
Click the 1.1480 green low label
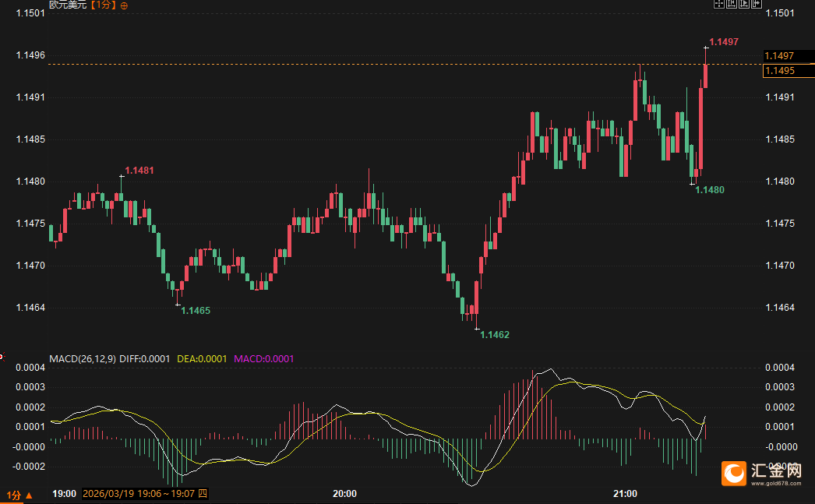click(710, 189)
